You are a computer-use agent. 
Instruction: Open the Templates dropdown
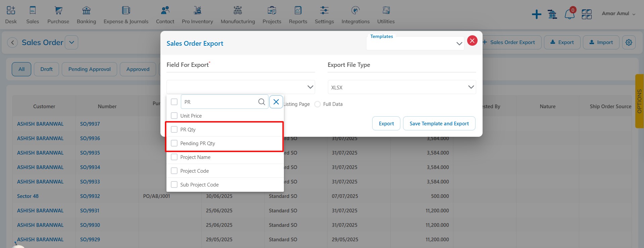[x=415, y=43]
